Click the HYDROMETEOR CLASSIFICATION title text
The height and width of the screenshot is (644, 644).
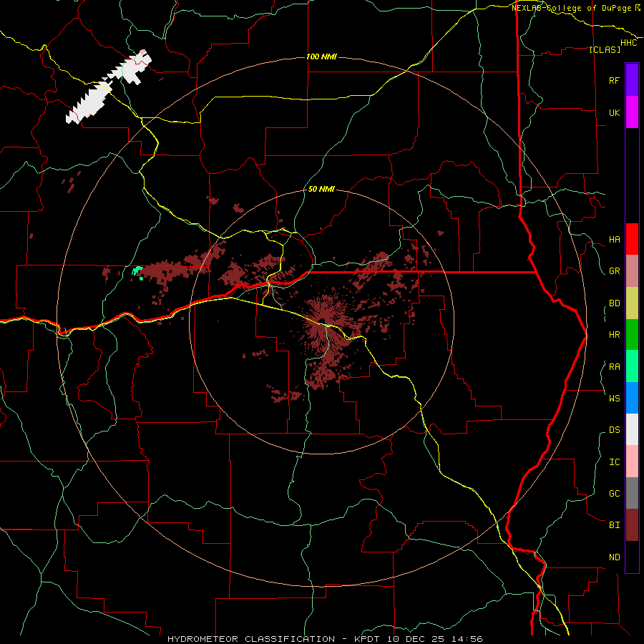click(x=251, y=639)
